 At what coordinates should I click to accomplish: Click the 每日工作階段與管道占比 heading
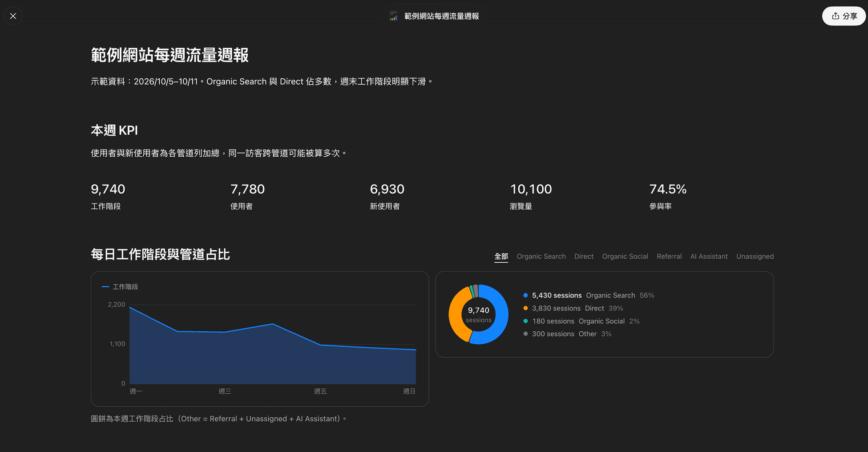(x=160, y=254)
